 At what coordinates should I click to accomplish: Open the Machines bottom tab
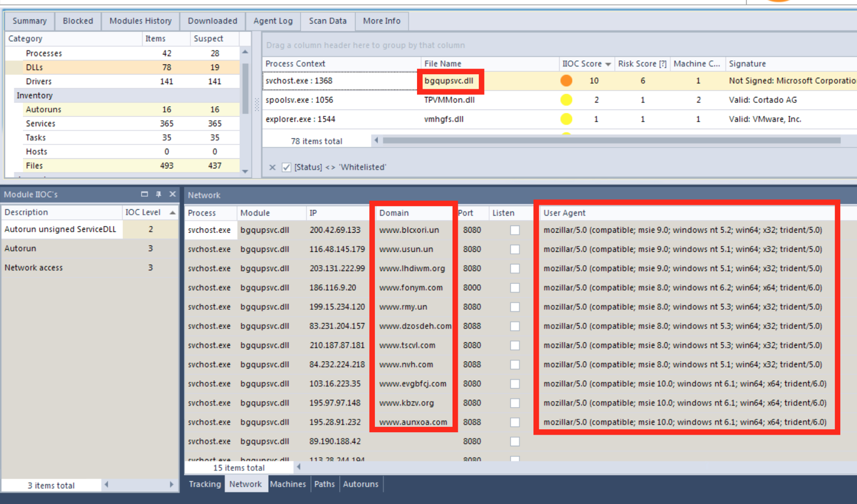[288, 484]
